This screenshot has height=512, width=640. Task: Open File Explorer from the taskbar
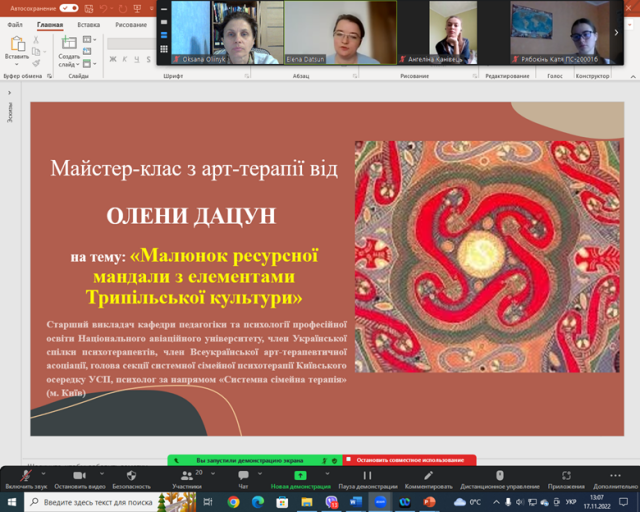pyautogui.click(x=307, y=502)
